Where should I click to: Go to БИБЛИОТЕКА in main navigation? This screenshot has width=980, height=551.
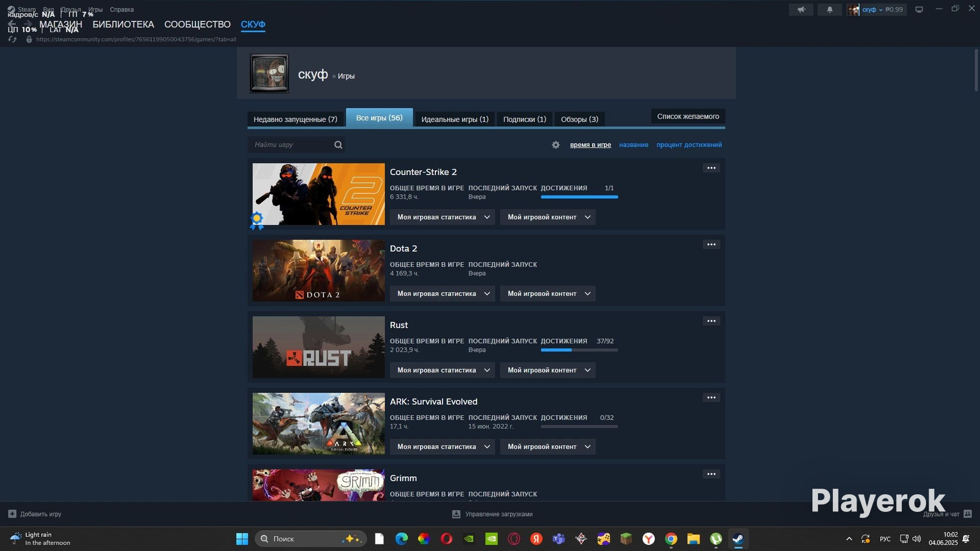(123, 24)
